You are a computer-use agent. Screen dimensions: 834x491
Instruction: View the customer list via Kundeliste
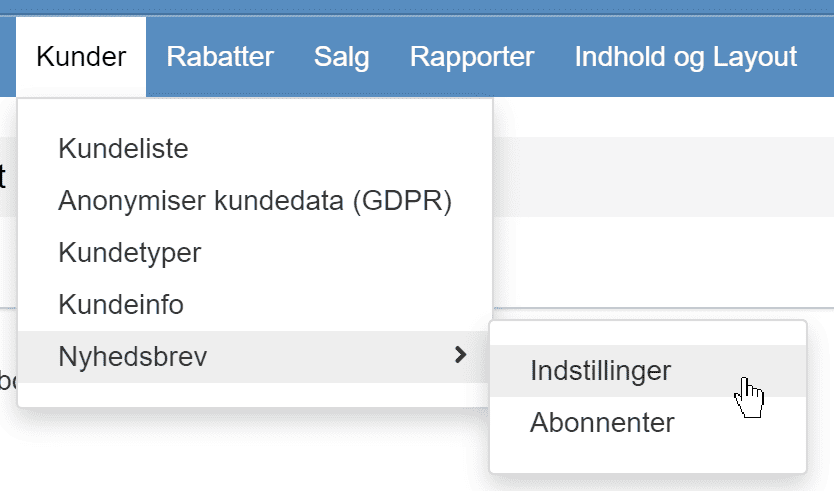click(x=253, y=148)
